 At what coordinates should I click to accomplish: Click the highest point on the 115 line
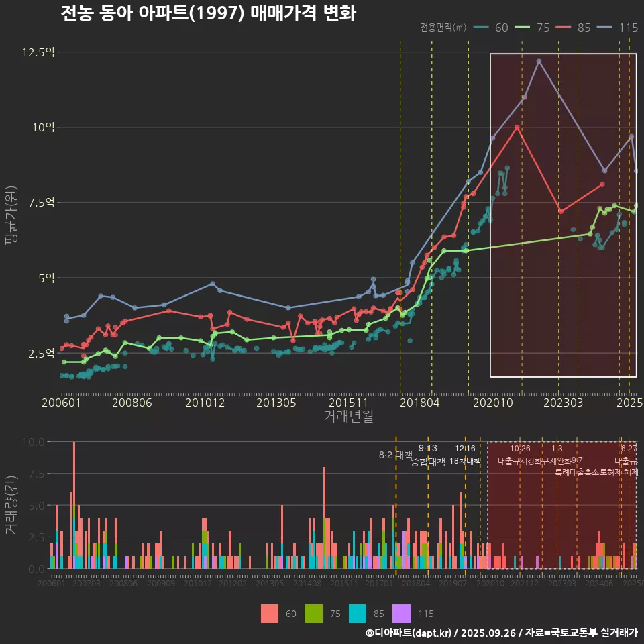539,61
